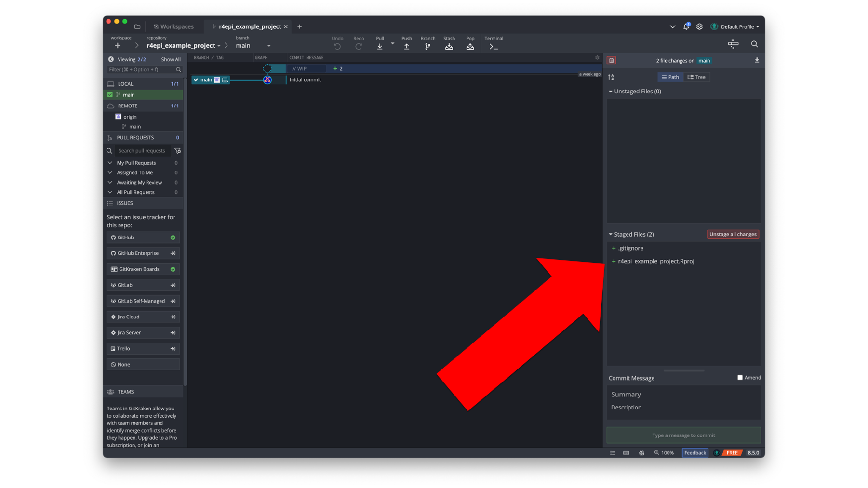Screen dimensions: 868x488
Task: Collapse the left panel with back arrow
Action: point(111,59)
